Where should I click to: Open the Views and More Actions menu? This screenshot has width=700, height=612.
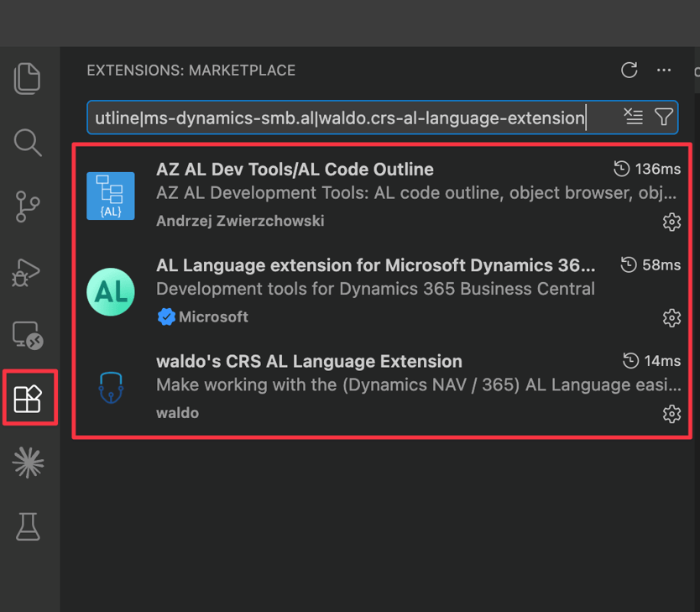[664, 70]
